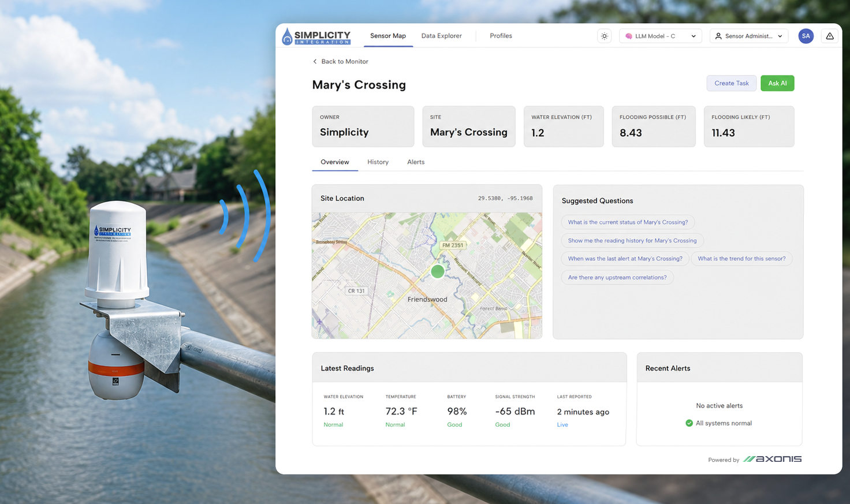Click the Water Elevation 1.2 card

point(564,126)
